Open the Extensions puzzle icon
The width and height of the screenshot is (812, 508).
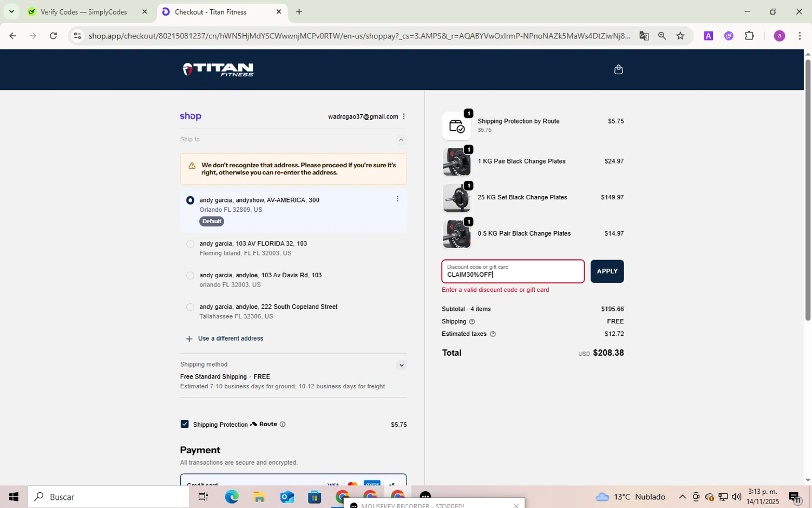tap(749, 36)
